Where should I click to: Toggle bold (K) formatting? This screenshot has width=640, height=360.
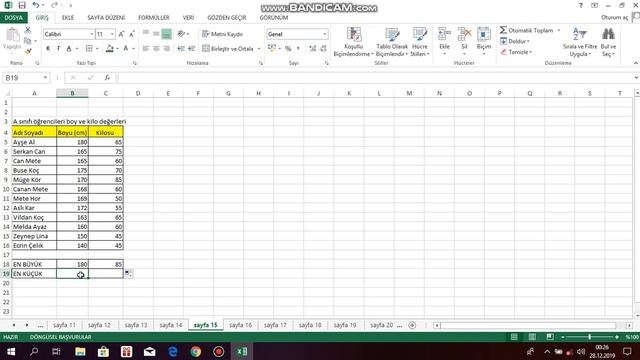pyautogui.click(x=48, y=49)
